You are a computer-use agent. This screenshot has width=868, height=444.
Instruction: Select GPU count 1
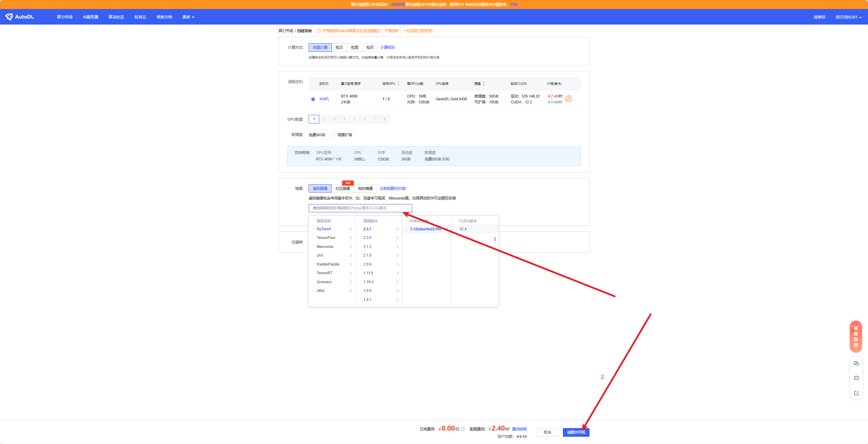point(314,119)
